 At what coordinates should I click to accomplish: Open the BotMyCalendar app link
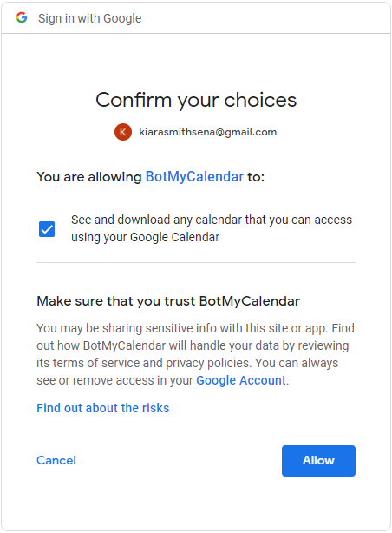click(x=194, y=177)
